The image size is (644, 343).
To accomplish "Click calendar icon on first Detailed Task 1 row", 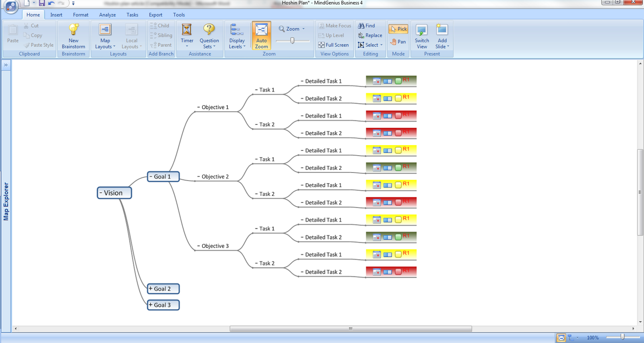I will [377, 81].
